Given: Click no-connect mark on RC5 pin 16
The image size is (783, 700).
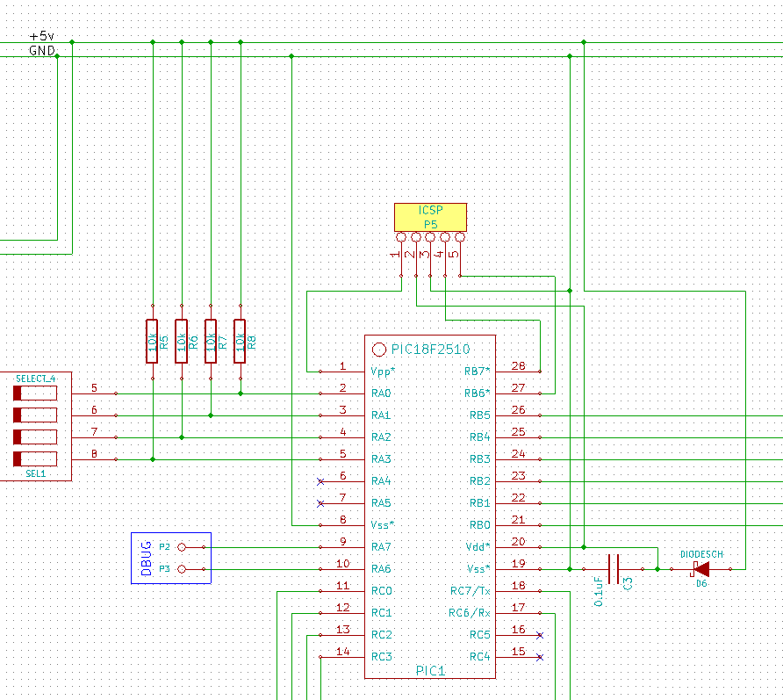Looking at the screenshot, I should [x=540, y=636].
